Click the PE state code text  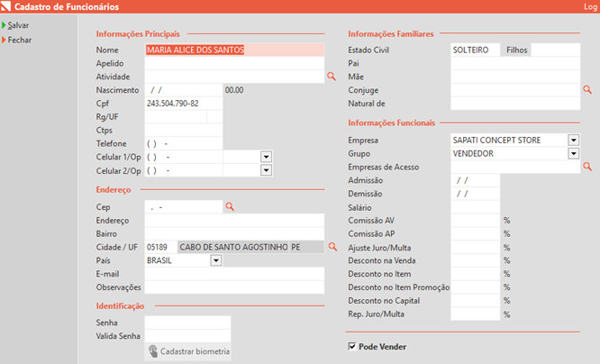[x=295, y=247]
